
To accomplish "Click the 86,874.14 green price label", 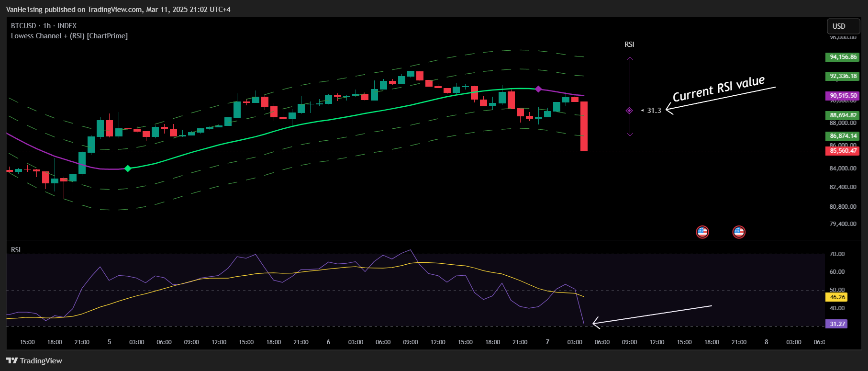I will coord(843,136).
